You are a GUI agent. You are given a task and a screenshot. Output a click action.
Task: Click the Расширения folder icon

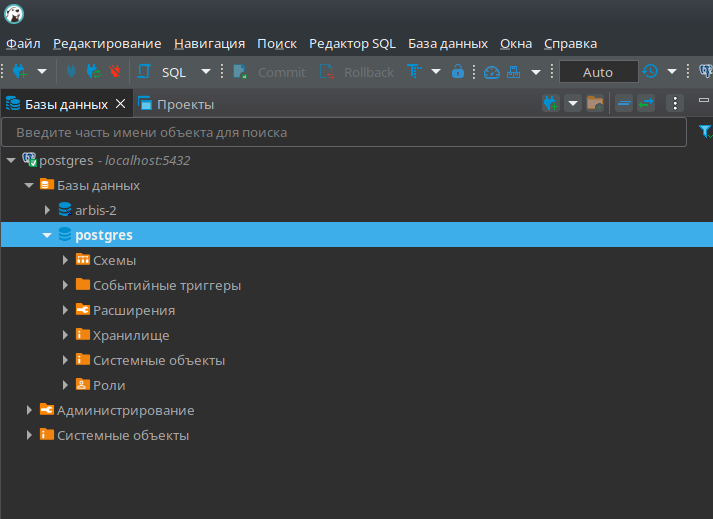pyautogui.click(x=83, y=309)
